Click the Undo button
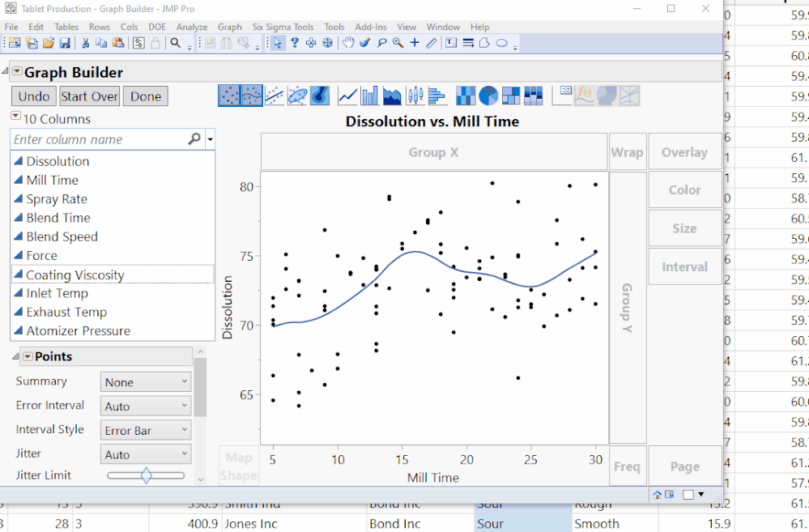 click(34, 96)
